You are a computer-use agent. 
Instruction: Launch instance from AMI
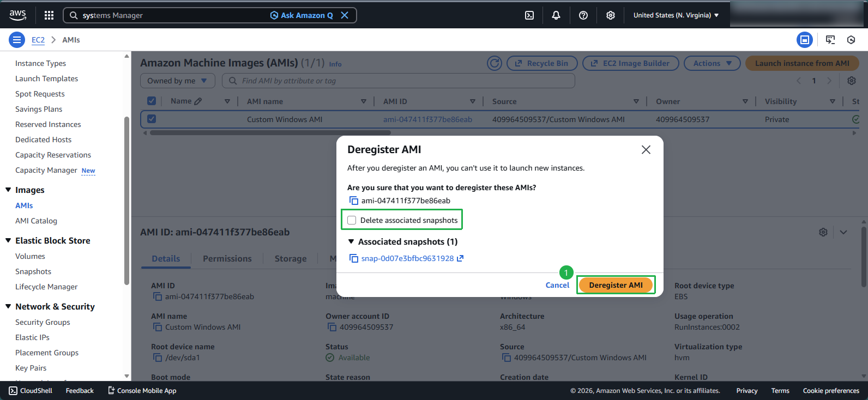click(802, 63)
